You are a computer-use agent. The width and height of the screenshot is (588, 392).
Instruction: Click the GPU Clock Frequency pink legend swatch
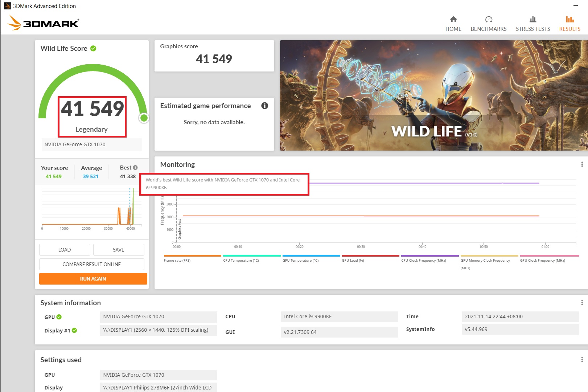click(x=550, y=256)
